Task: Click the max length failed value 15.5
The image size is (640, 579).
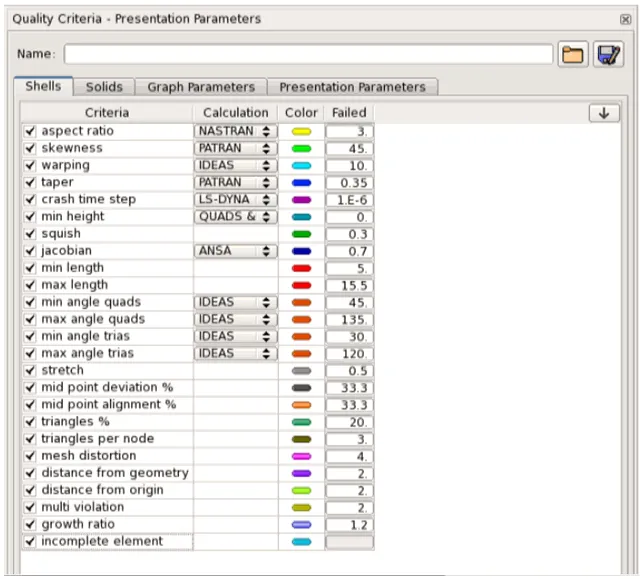Action: [349, 285]
